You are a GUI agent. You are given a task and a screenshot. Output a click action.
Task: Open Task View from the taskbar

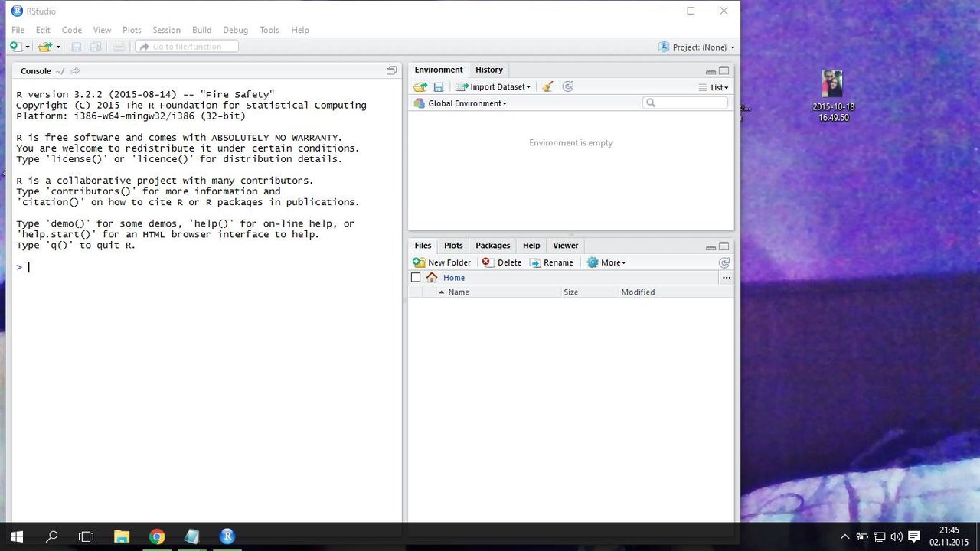click(x=87, y=536)
